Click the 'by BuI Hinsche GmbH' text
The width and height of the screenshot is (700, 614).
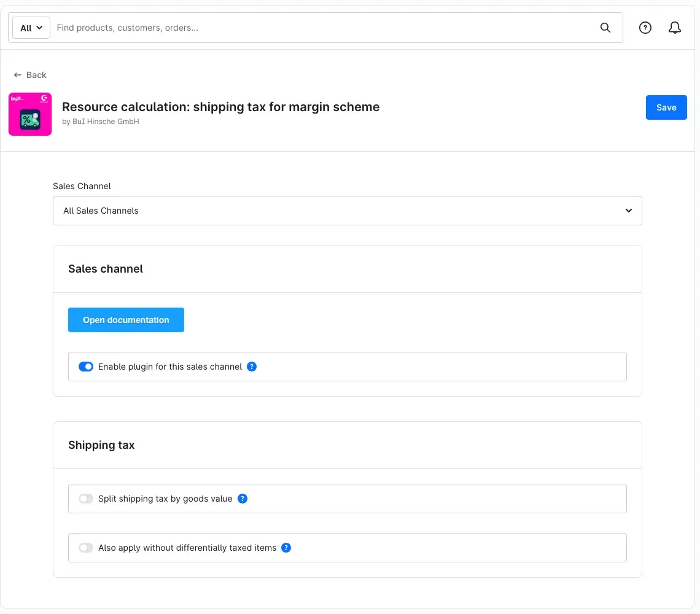point(101,122)
